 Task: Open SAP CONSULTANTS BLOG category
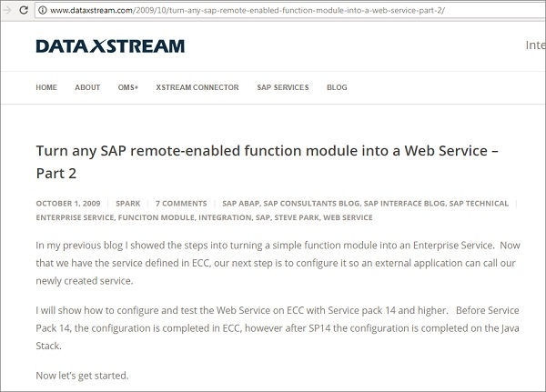tap(311, 204)
